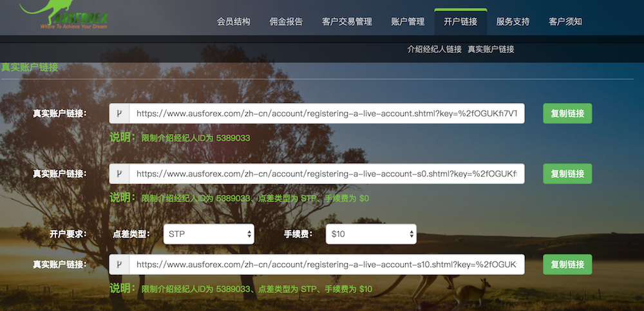Open the 账户管理 menu
This screenshot has width=644, height=311.
(408, 22)
